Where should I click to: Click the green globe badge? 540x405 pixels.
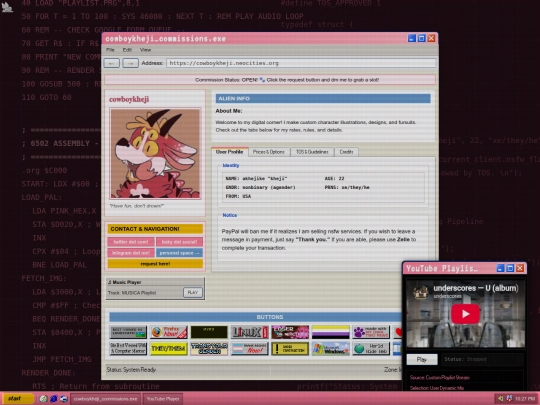(371, 349)
